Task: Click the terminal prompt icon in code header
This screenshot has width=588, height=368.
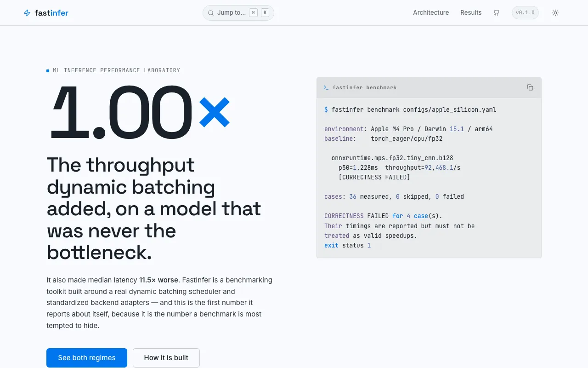Action: click(326, 87)
